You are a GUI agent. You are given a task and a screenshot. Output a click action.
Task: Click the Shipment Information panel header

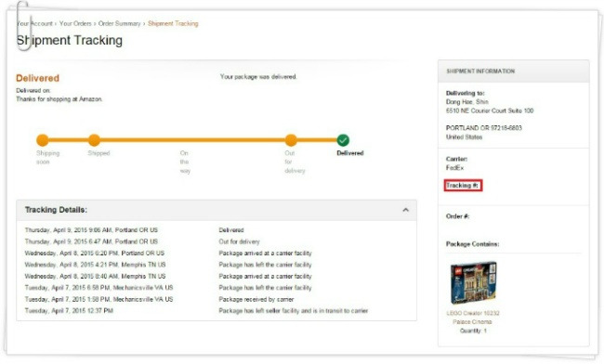coord(514,71)
